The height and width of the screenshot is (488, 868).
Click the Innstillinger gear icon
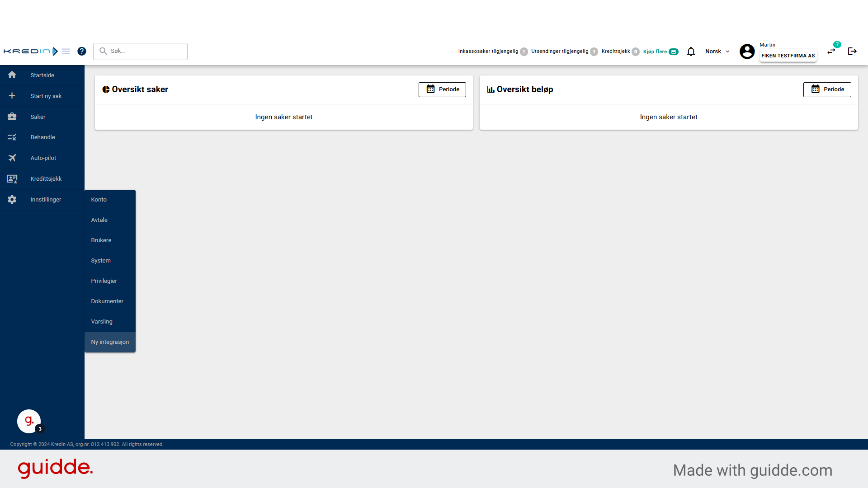tap(12, 199)
